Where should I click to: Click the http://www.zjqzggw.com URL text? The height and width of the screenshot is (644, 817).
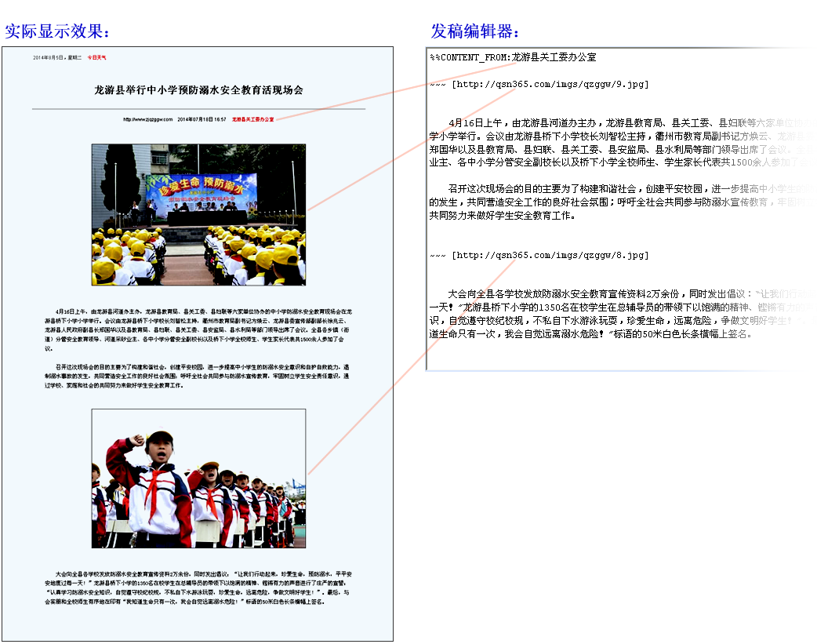coord(147,119)
